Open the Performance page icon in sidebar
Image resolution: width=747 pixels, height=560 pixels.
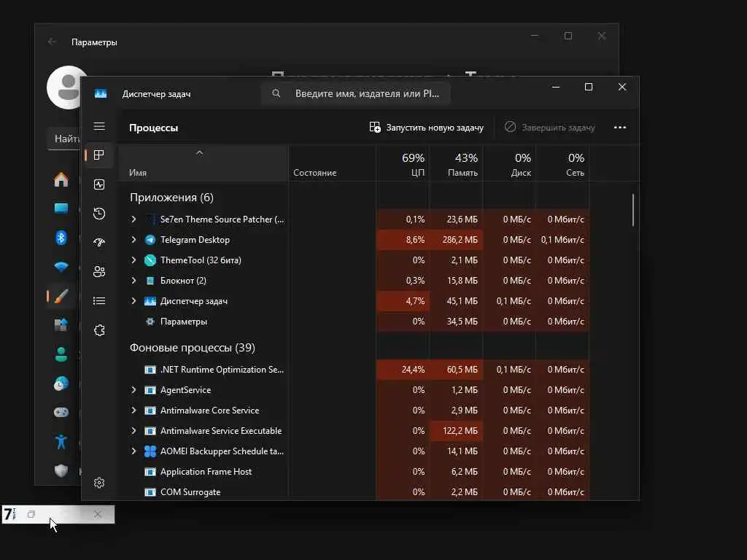99,184
